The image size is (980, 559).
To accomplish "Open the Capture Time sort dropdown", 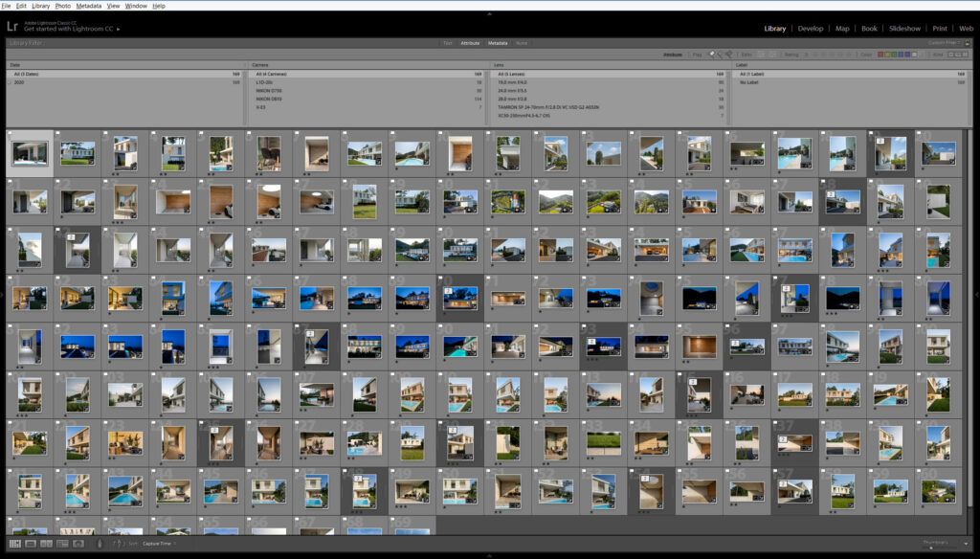I will pyautogui.click(x=157, y=544).
